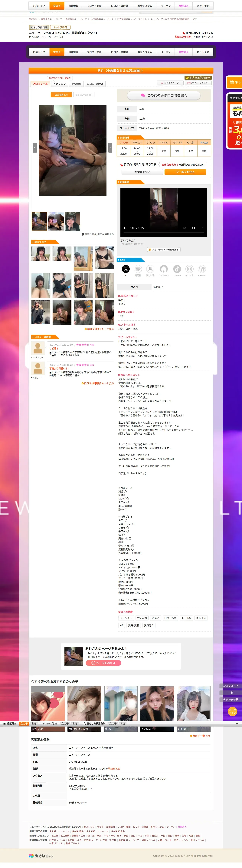Go to 前の女の子 in the side panel
Viewport: 242px width, 868px height.
[x=231, y=700]
